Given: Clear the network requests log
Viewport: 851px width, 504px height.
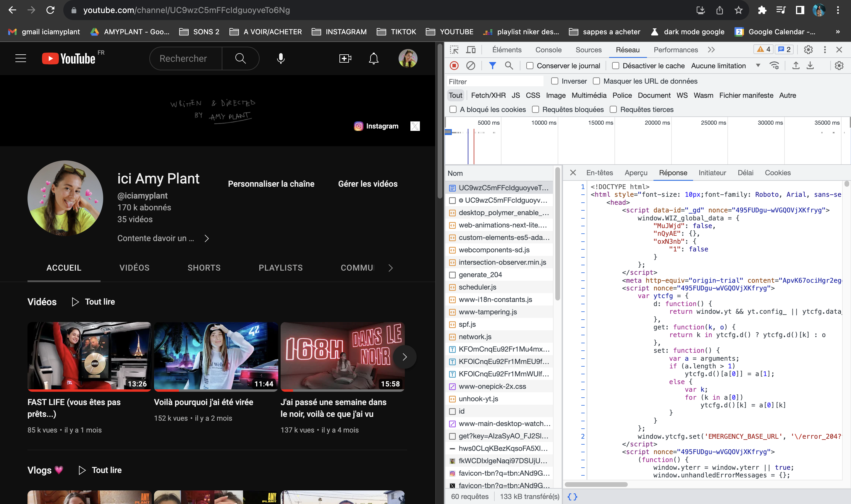Looking at the screenshot, I should 471,66.
